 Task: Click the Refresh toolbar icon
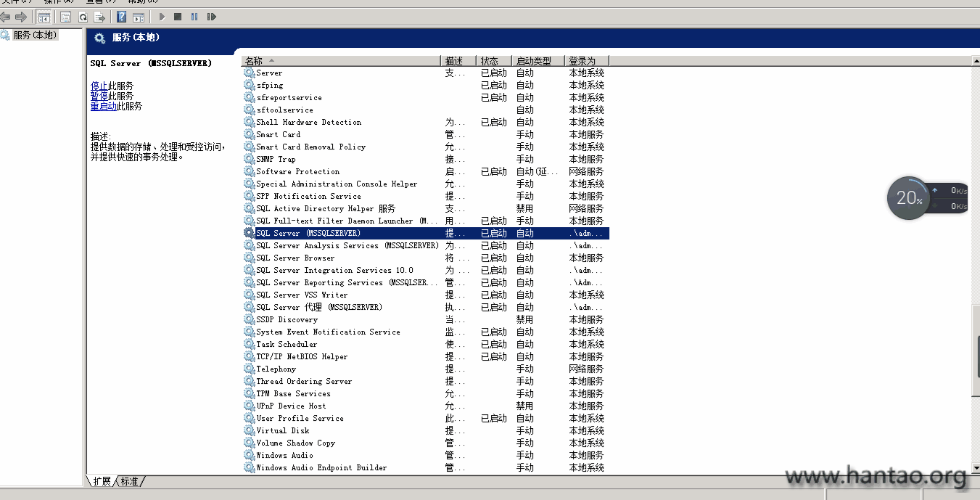coord(83,17)
